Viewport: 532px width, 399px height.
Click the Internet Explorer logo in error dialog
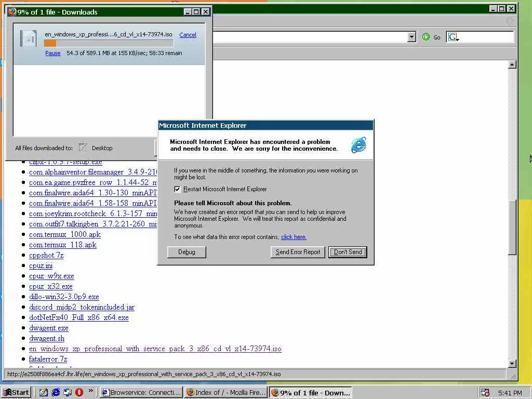pyautogui.click(x=358, y=145)
